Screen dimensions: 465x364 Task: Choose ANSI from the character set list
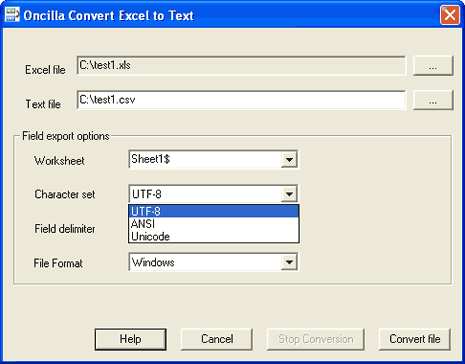click(x=214, y=224)
